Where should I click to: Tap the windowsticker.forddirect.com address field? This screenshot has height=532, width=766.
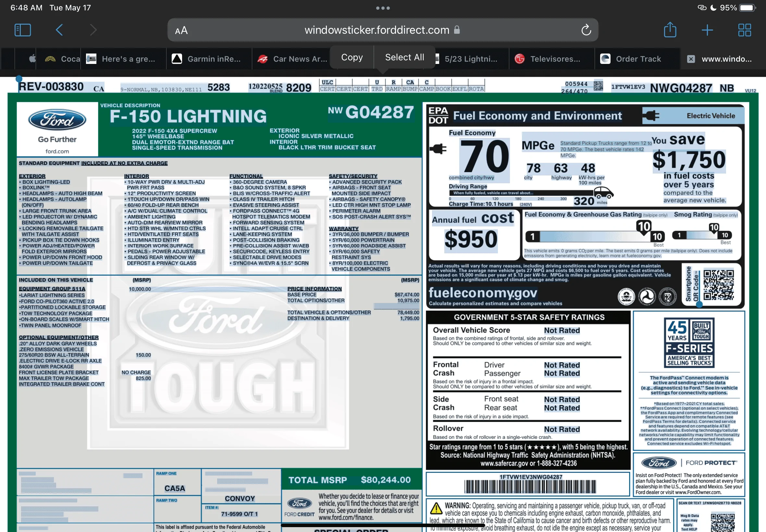(377, 30)
